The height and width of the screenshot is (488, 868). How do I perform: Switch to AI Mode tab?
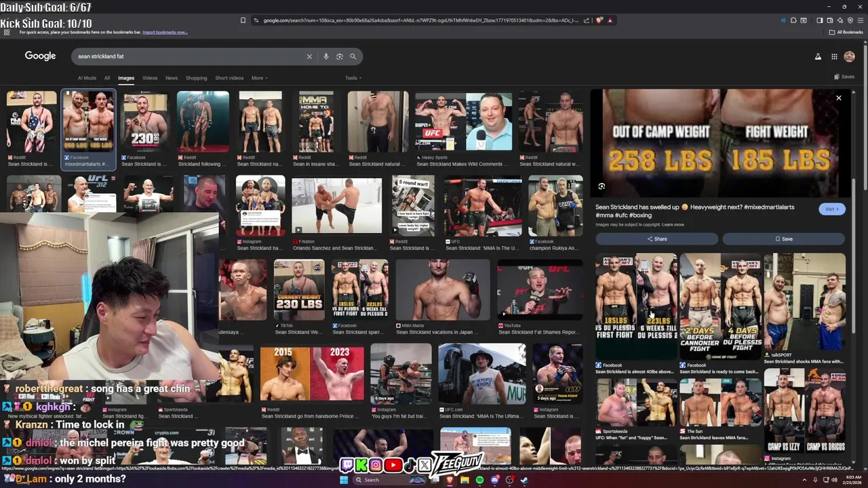coord(87,78)
